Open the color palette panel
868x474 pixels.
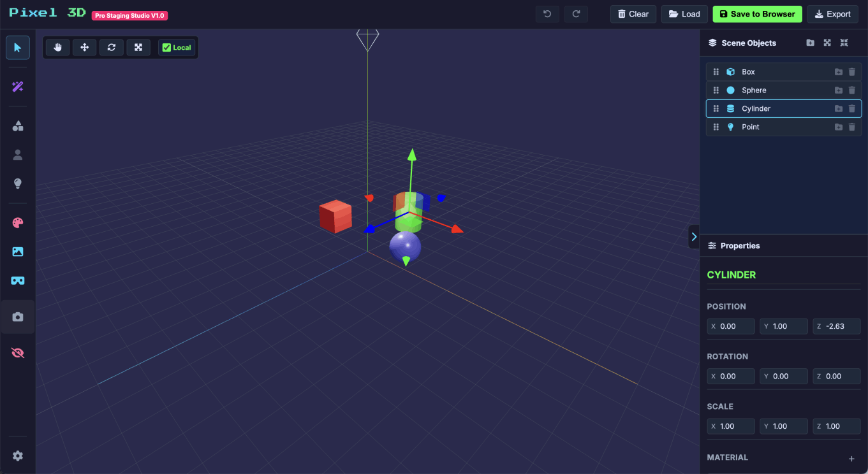18,223
